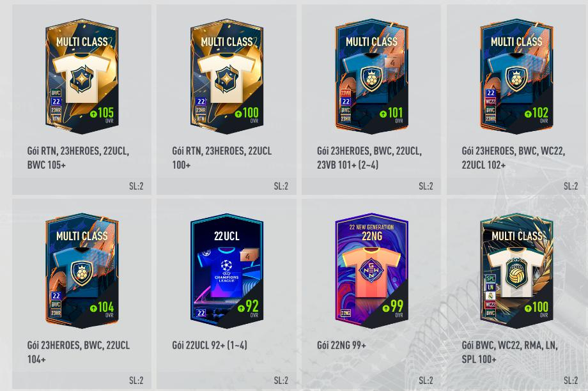The height and width of the screenshot is (391, 588).
Task: Click the 22NG New Generation 99 OVR pack
Action: coord(371,271)
